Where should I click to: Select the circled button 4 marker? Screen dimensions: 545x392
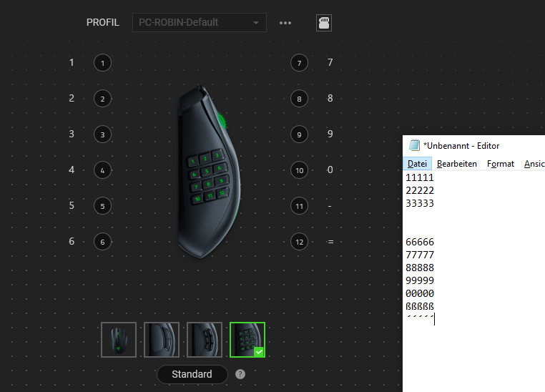tap(102, 170)
